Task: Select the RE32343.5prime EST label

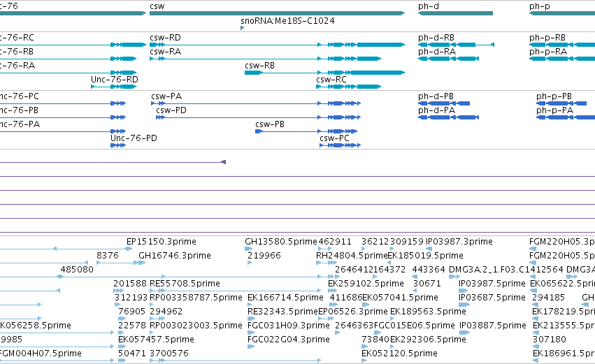Action: (282, 312)
